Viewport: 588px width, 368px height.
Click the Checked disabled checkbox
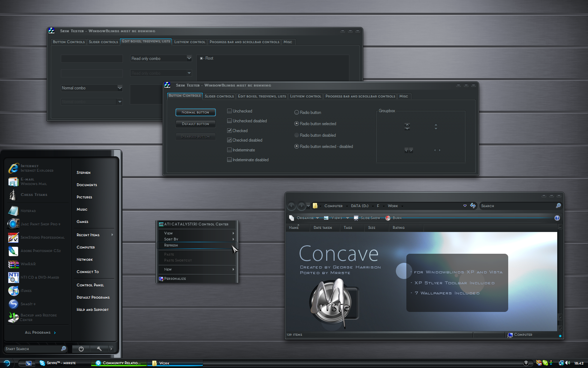pyautogui.click(x=230, y=140)
